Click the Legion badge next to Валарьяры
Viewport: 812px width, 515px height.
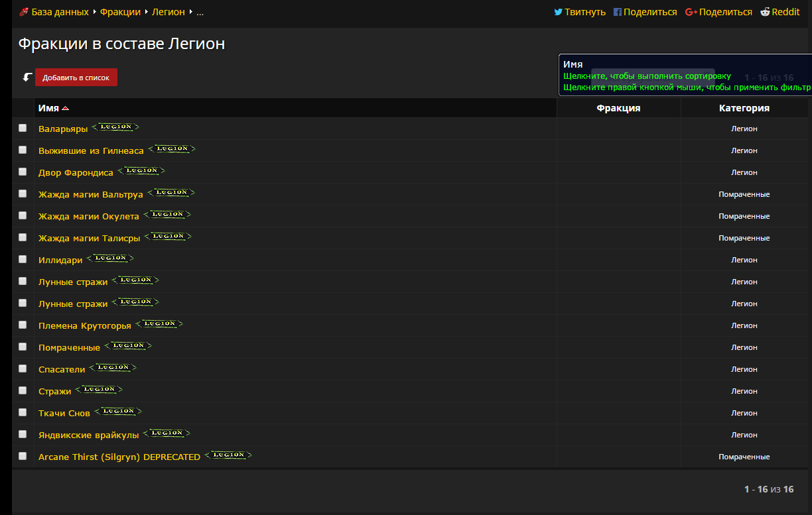click(x=115, y=127)
